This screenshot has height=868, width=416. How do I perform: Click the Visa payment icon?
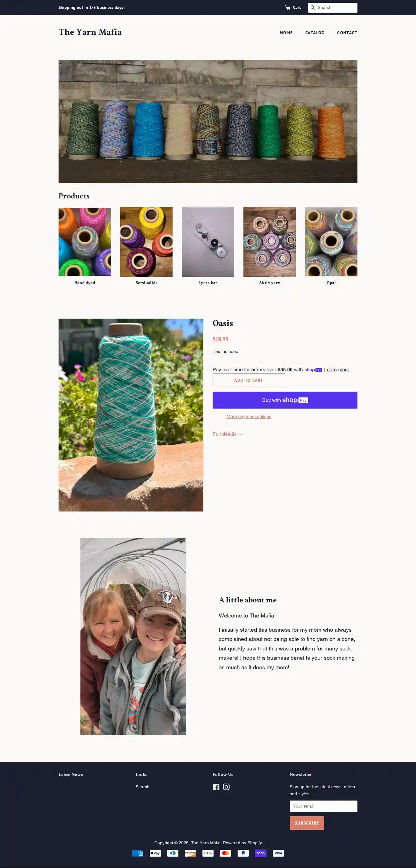pyautogui.click(x=278, y=853)
